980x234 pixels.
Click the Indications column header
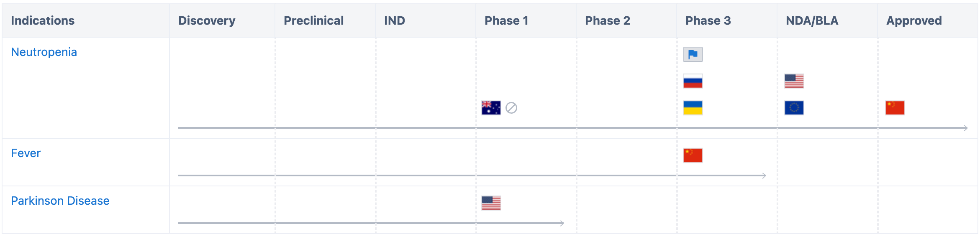pos(43,20)
